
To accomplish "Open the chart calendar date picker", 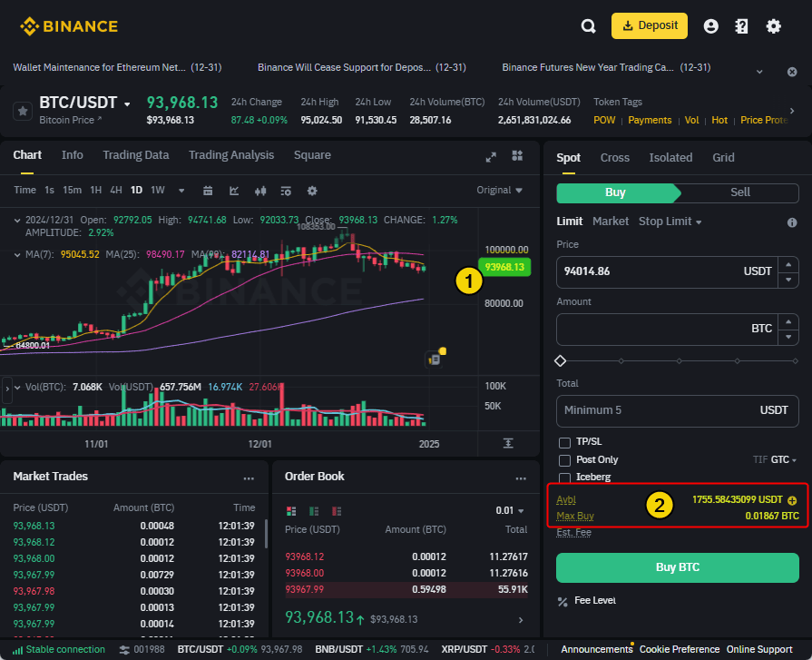I will tap(208, 191).
